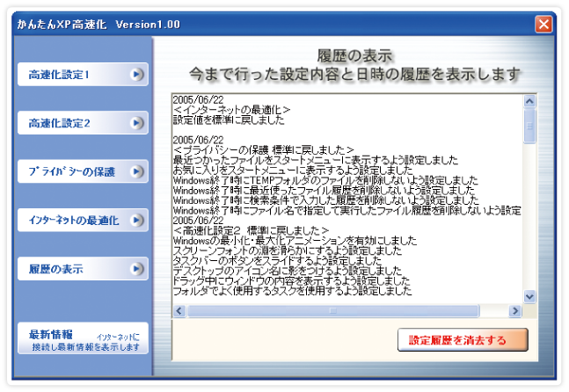This screenshot has height=392, width=569.
Task: Close the かんたんXP高速化 window
Action: point(543,25)
